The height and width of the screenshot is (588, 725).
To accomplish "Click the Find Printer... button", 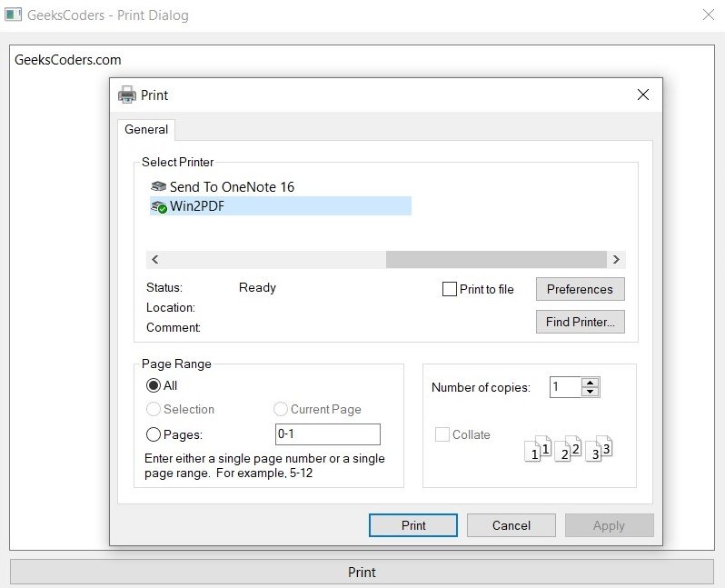I will (580, 322).
